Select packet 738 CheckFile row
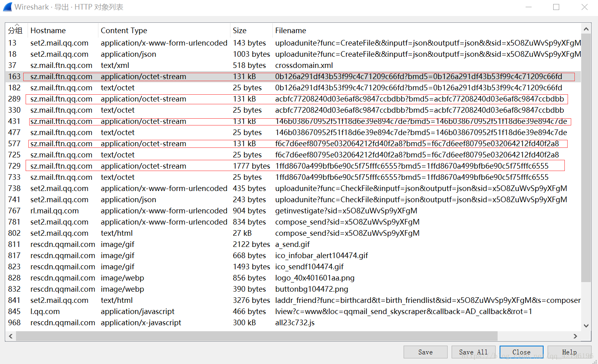Viewport: 598px width, 364px height. (x=293, y=188)
